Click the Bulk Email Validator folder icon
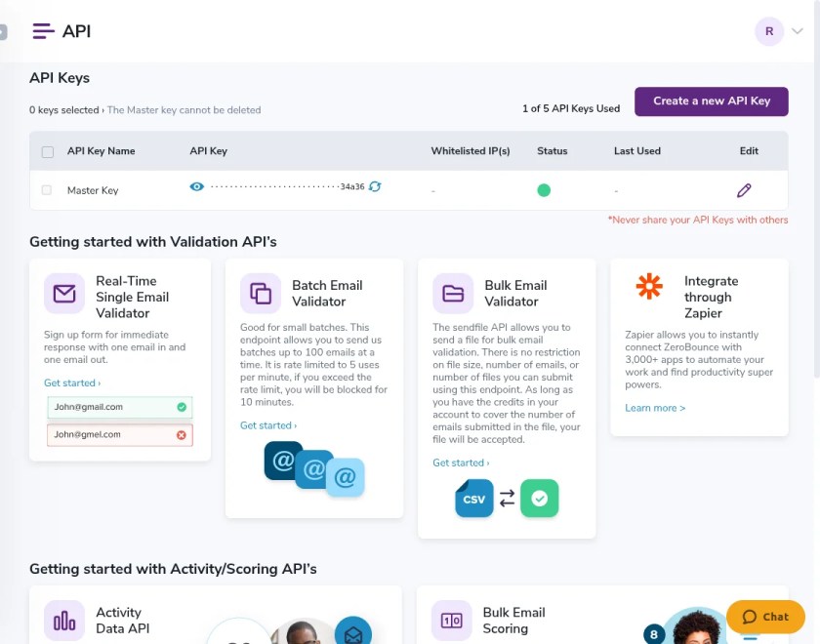This screenshot has height=644, width=820. click(453, 294)
